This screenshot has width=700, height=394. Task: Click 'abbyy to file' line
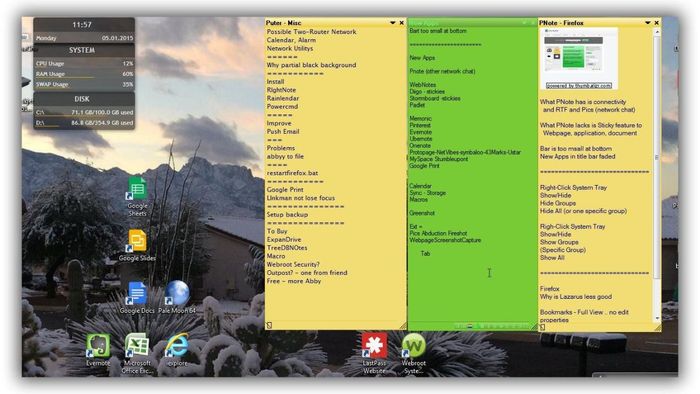285,157
